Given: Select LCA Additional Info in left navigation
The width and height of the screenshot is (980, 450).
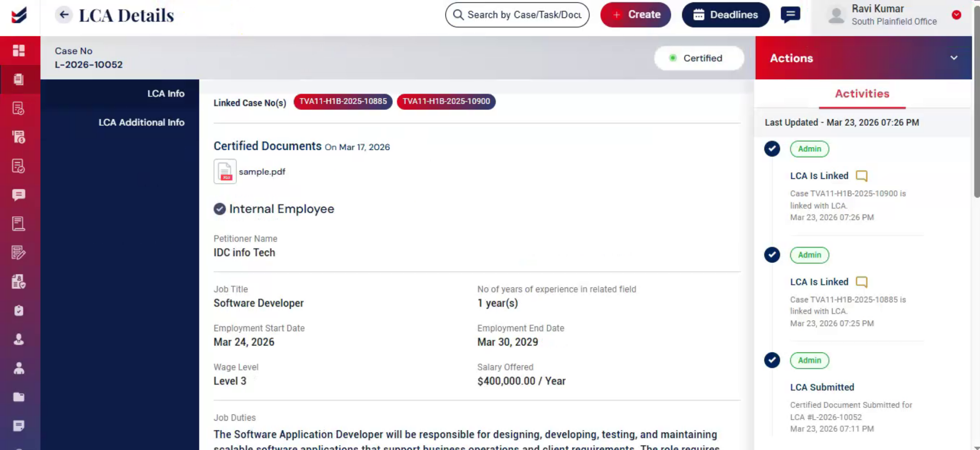Looking at the screenshot, I should [x=141, y=123].
